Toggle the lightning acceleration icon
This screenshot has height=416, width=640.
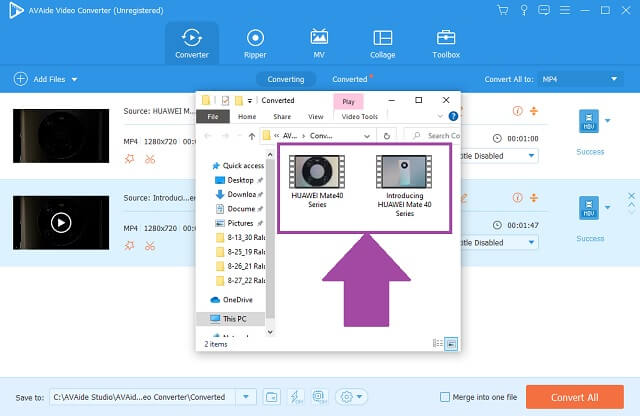tap(296, 397)
